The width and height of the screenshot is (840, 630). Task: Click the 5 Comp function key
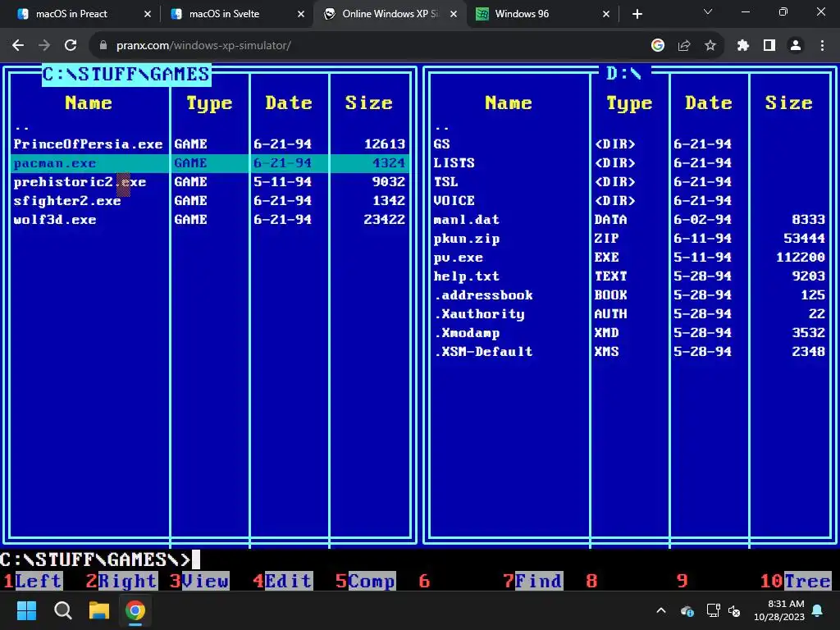(x=366, y=581)
